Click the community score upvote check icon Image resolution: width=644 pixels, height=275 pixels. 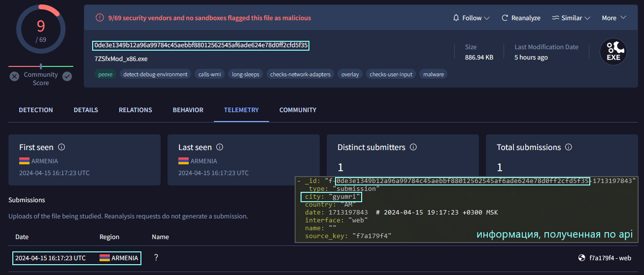68,76
